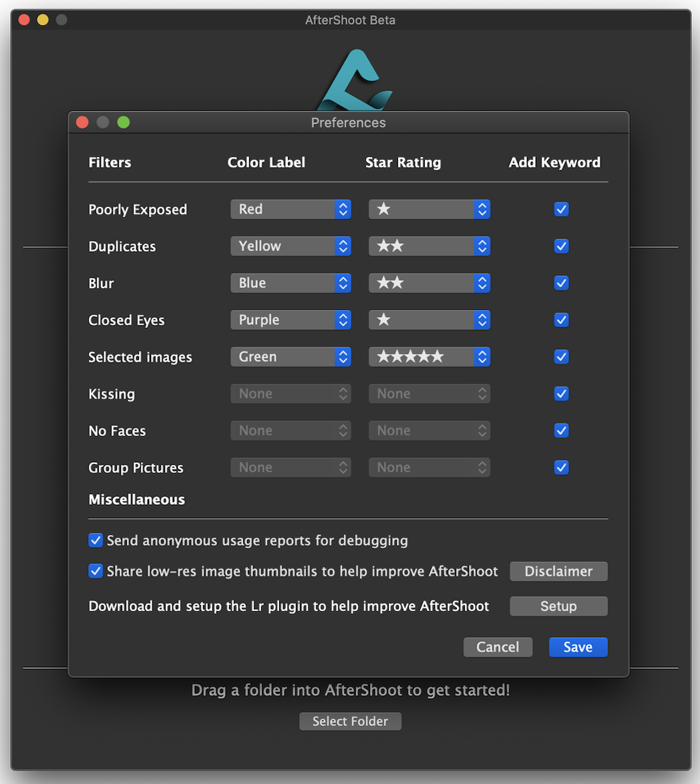Open the star rating dropdown for Duplicates
The height and width of the screenshot is (784, 700).
point(429,246)
